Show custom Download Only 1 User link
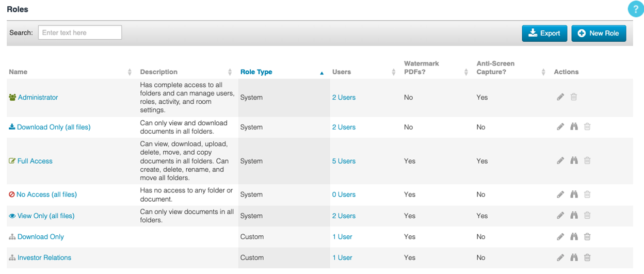The height and width of the screenshot is (274, 644). (342, 237)
